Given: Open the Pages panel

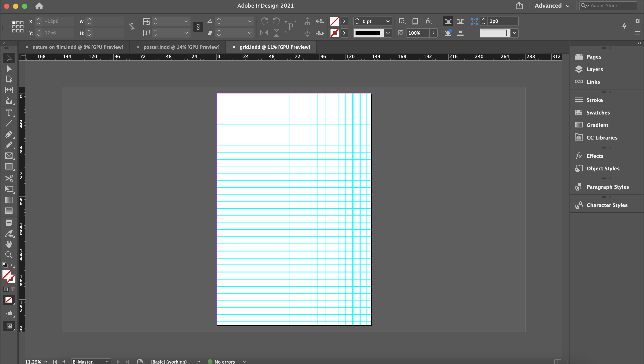Looking at the screenshot, I should coord(594,56).
